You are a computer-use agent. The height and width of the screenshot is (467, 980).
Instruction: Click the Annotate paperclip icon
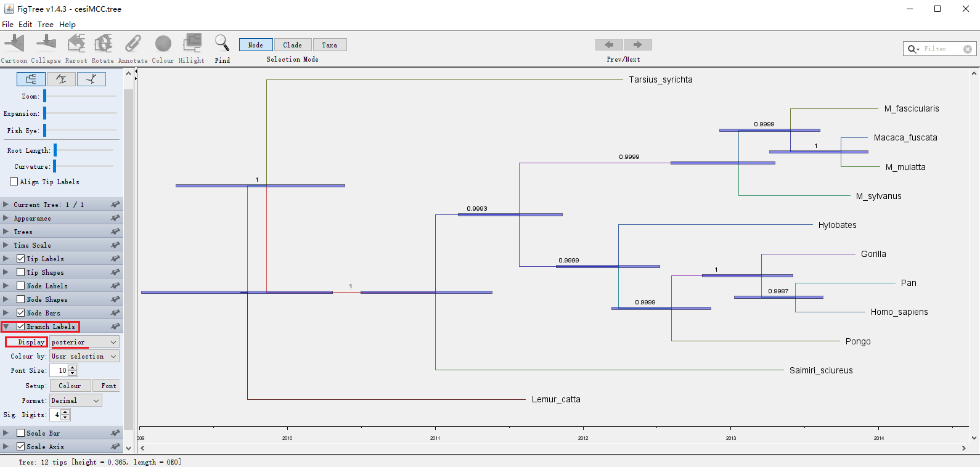coord(133,44)
